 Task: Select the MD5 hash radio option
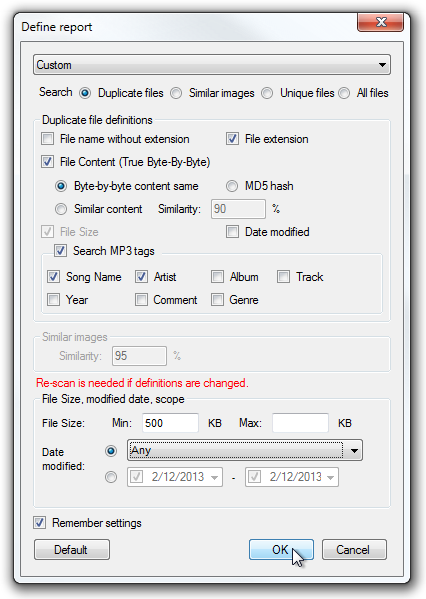(x=232, y=186)
